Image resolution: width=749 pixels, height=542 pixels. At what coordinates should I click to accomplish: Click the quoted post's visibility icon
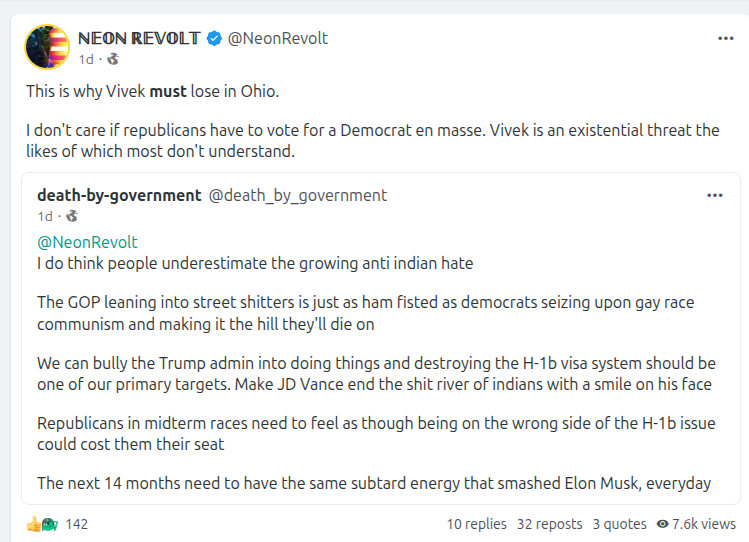click(x=71, y=216)
